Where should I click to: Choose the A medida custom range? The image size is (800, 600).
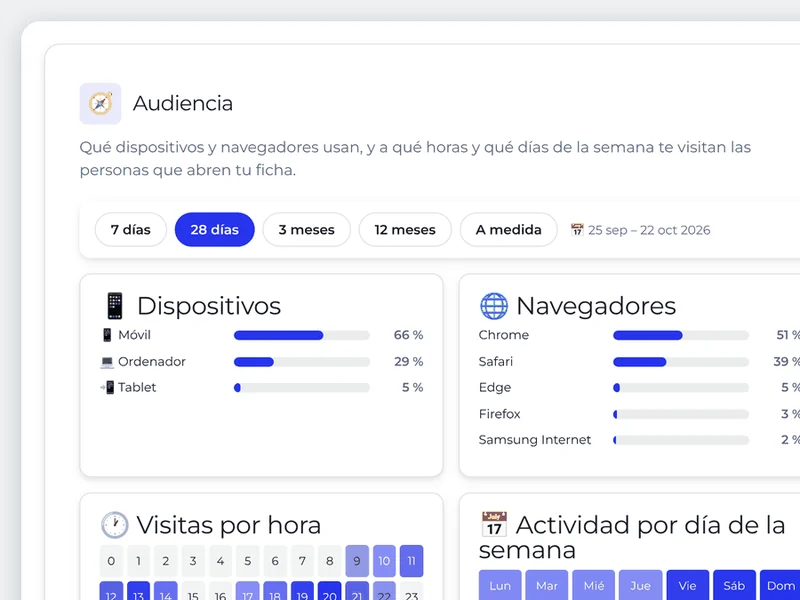pos(509,230)
